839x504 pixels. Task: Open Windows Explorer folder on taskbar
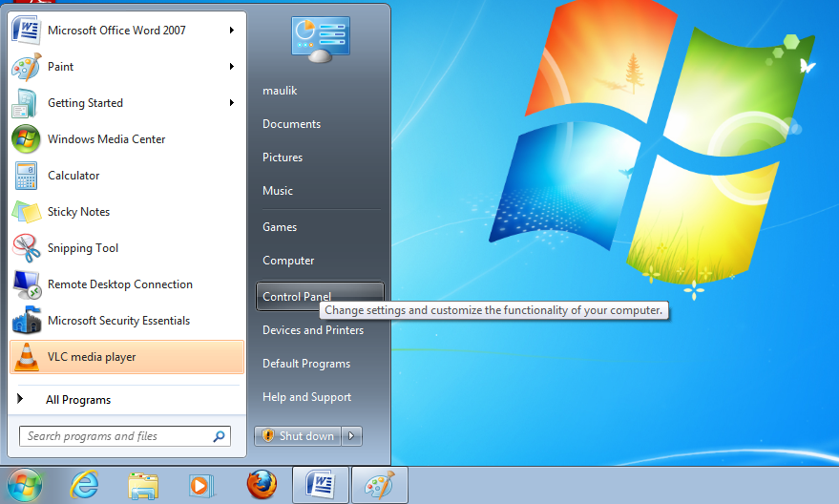coord(143,486)
